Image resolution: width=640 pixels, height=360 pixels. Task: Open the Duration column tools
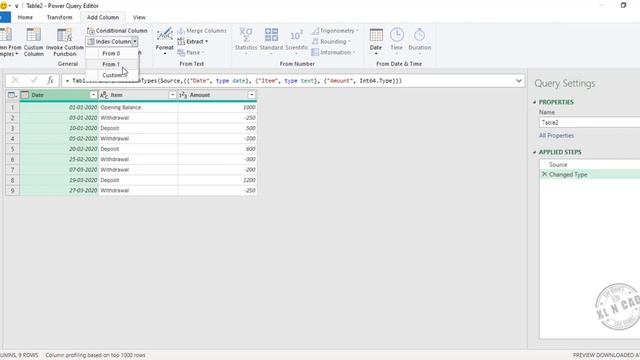pyautogui.click(x=420, y=41)
